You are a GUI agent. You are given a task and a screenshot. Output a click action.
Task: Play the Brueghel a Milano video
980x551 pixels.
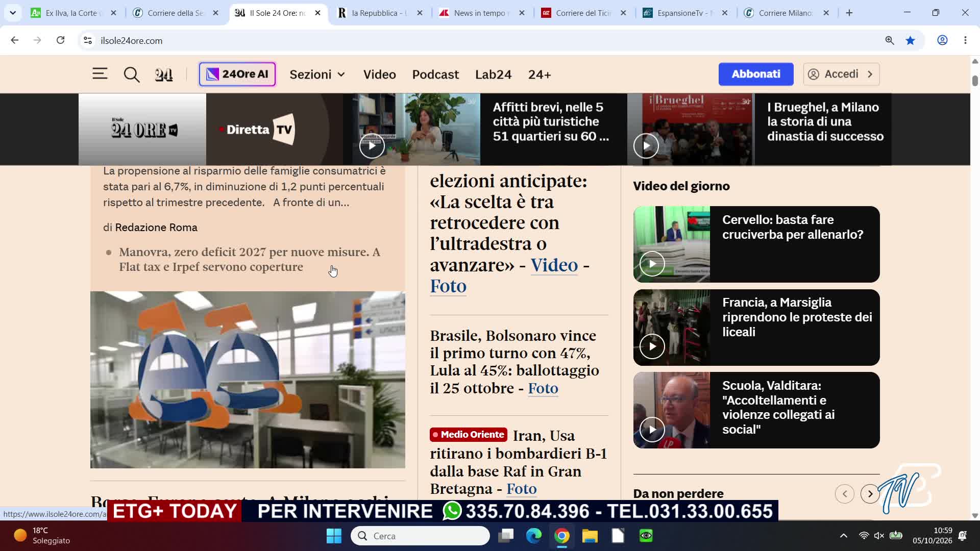pos(646,146)
